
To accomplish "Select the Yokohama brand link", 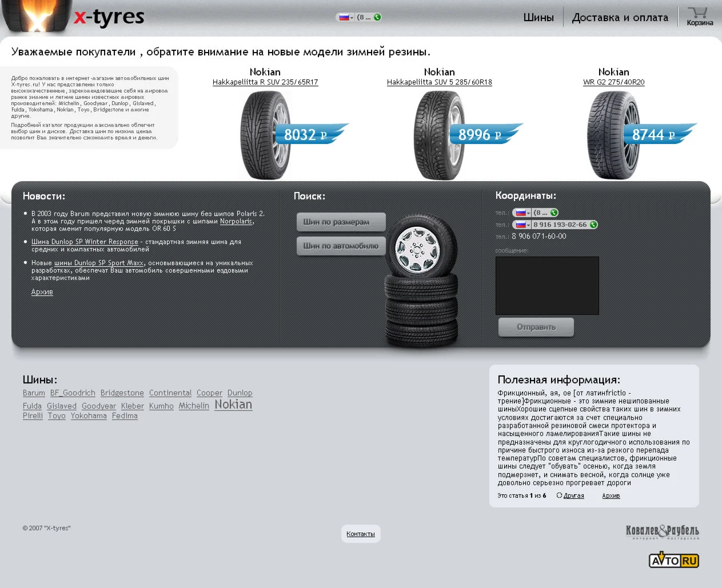I will pyautogui.click(x=89, y=416).
